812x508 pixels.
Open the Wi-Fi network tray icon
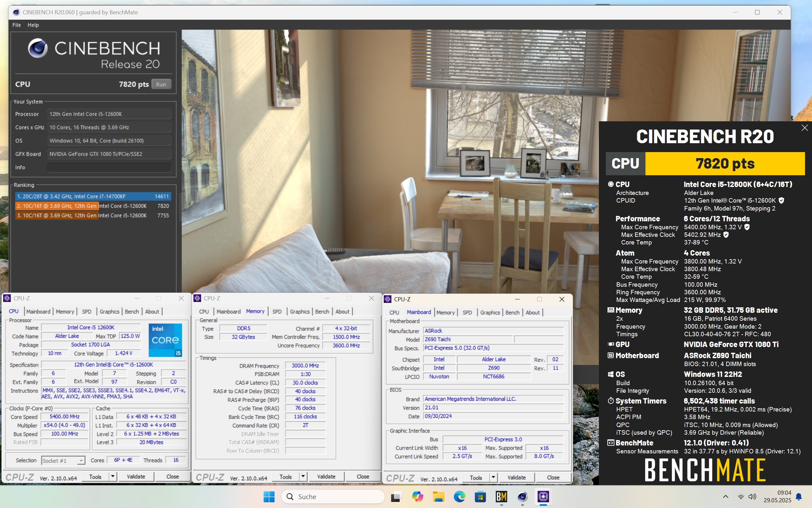[x=741, y=497]
